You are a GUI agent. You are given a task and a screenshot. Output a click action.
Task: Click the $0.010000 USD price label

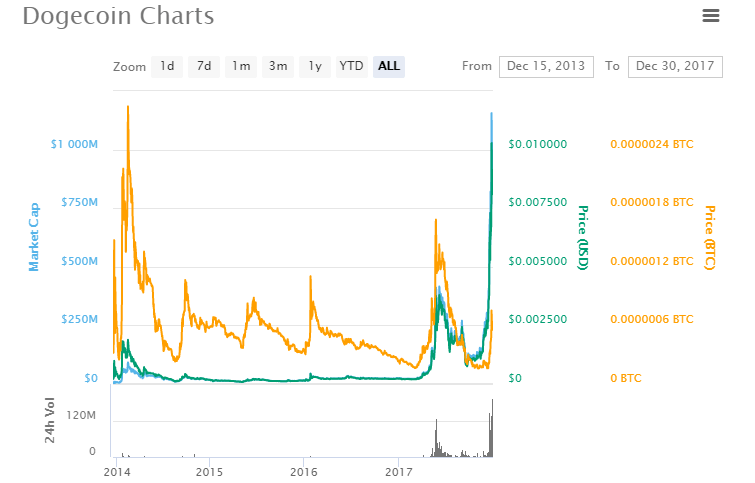[x=538, y=144]
